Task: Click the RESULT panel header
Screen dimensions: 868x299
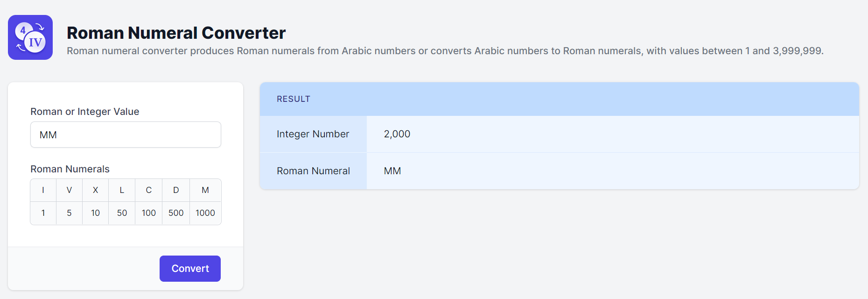Action: click(294, 99)
